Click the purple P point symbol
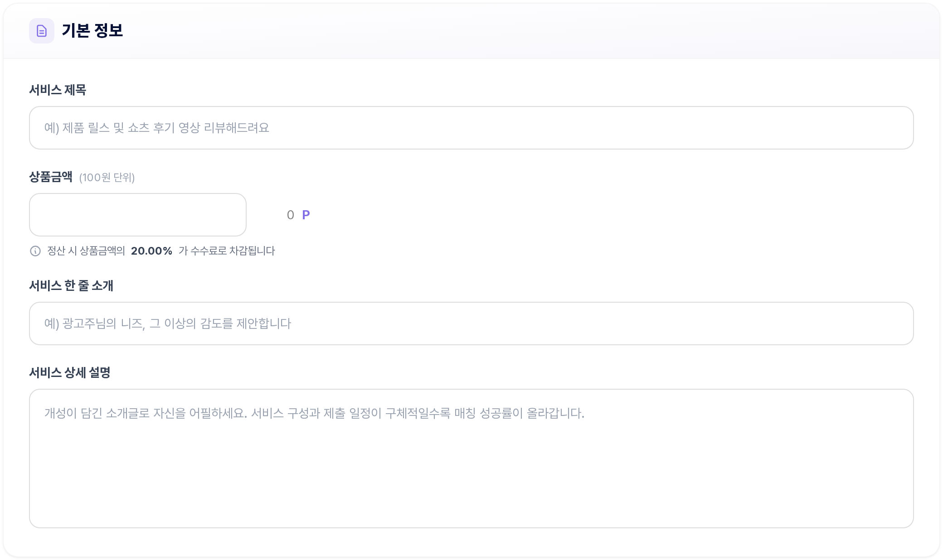The height and width of the screenshot is (560, 943). 306,215
